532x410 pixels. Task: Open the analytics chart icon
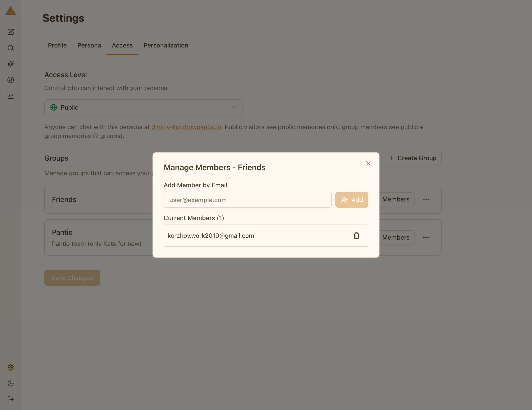(x=10, y=96)
